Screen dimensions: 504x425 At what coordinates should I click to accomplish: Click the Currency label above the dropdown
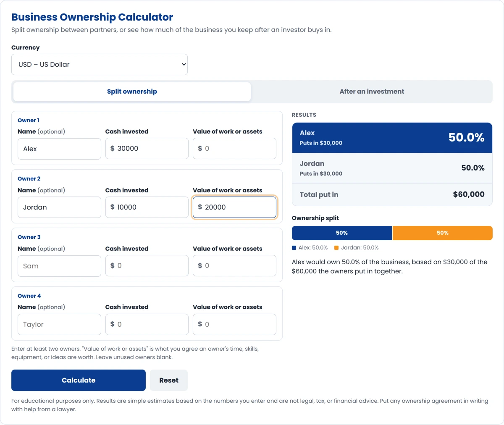(x=26, y=47)
